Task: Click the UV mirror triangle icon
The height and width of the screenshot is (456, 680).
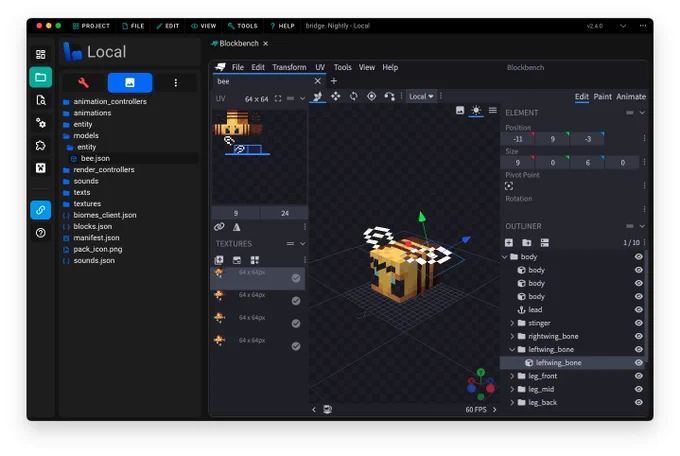Action: [236, 226]
